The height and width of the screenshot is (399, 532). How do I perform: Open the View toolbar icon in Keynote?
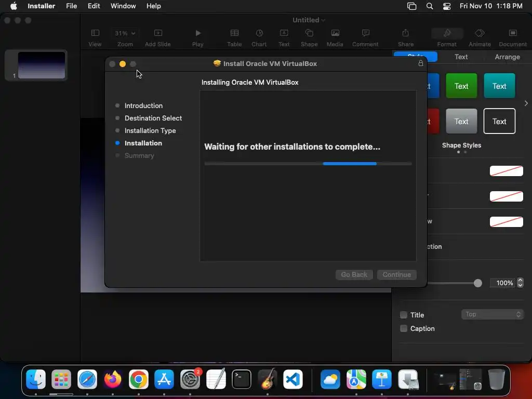click(x=95, y=33)
